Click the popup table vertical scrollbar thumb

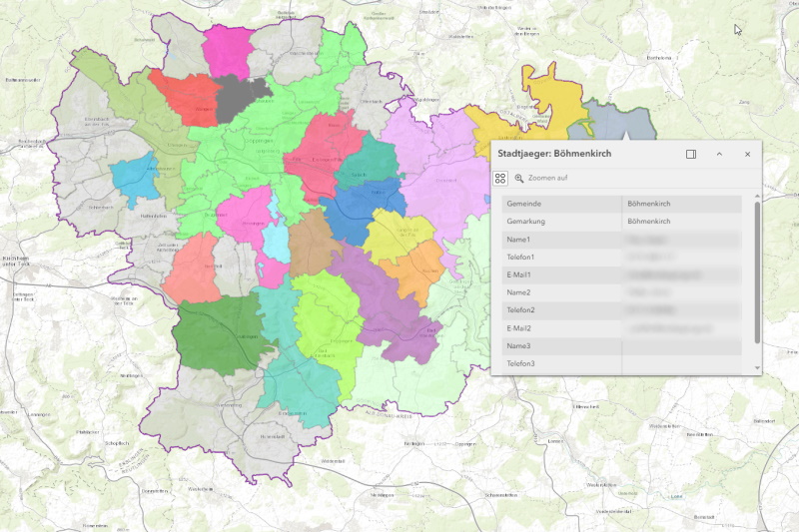[x=756, y=271]
